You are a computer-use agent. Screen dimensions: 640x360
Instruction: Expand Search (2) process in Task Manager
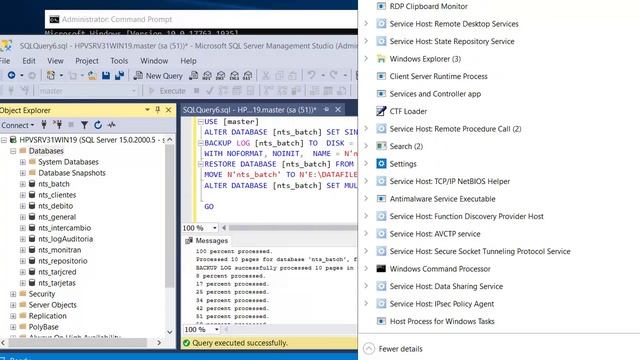coord(366,146)
